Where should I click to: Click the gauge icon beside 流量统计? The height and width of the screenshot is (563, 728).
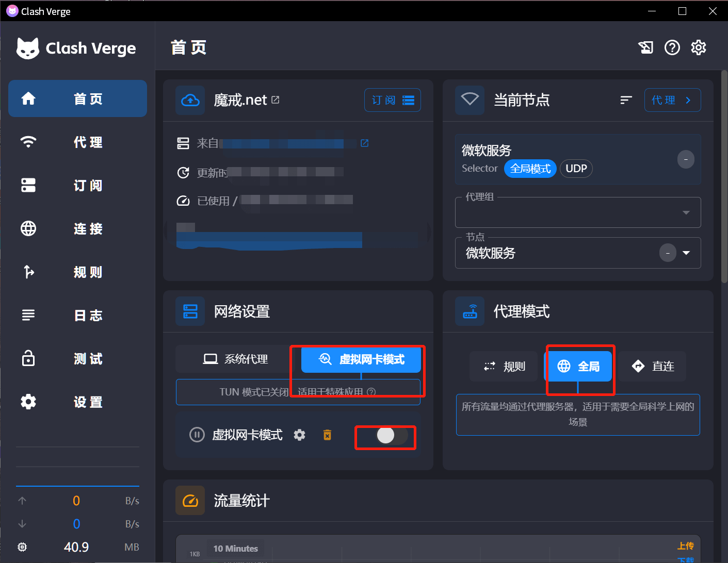(x=190, y=501)
